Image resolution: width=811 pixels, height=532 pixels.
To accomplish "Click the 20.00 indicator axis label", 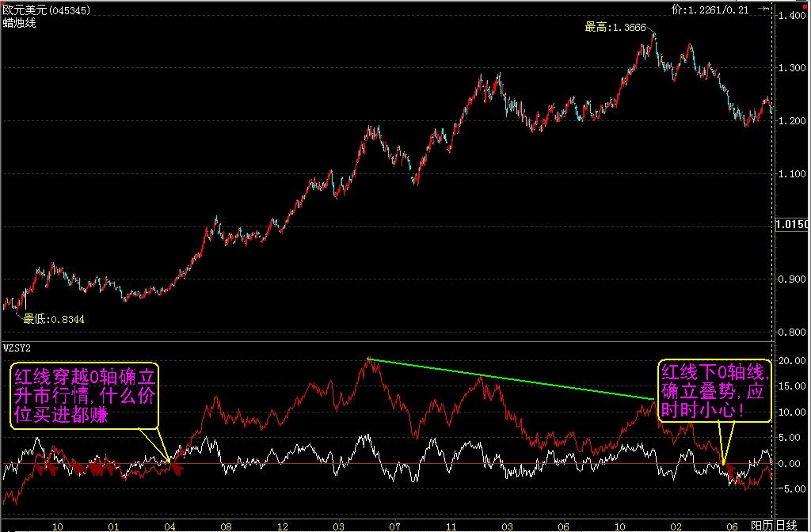I will [x=792, y=360].
